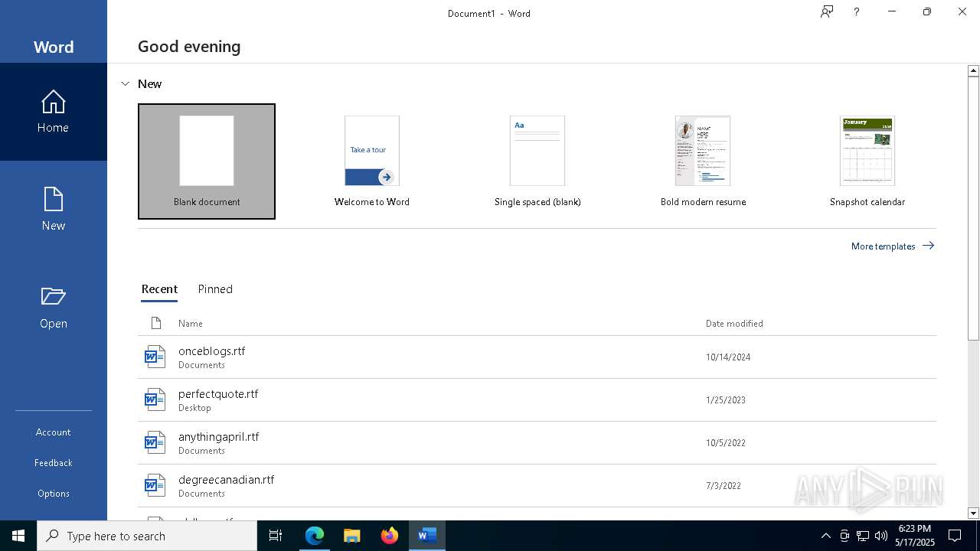The image size is (980, 551).
Task: Click the 10/5/2022 date for anythingapril.rtf
Action: pyautogui.click(x=726, y=443)
